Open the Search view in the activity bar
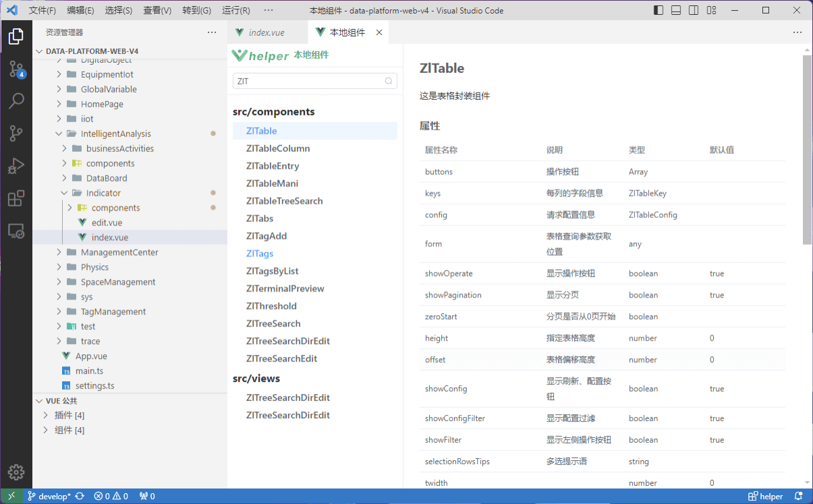This screenshot has height=504, width=813. click(x=16, y=101)
